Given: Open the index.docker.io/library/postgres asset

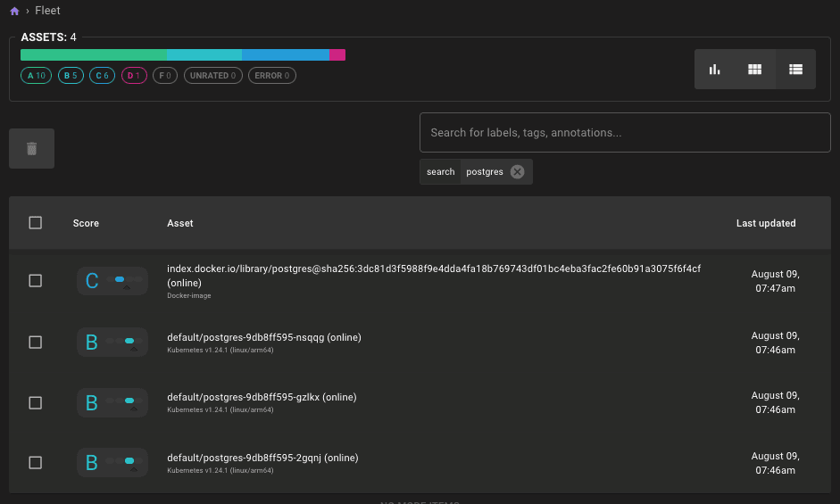Looking at the screenshot, I should tap(434, 276).
